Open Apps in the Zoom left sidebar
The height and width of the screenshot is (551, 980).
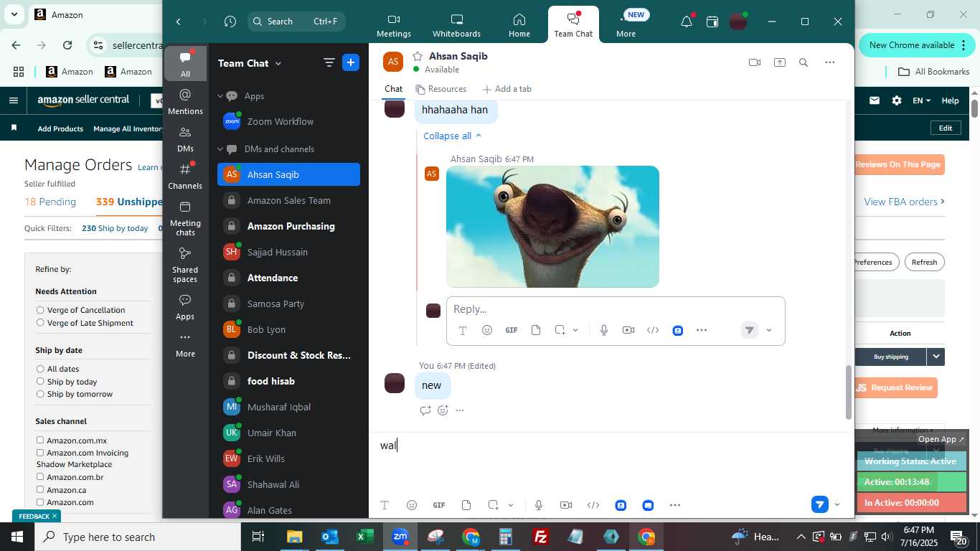(x=185, y=307)
